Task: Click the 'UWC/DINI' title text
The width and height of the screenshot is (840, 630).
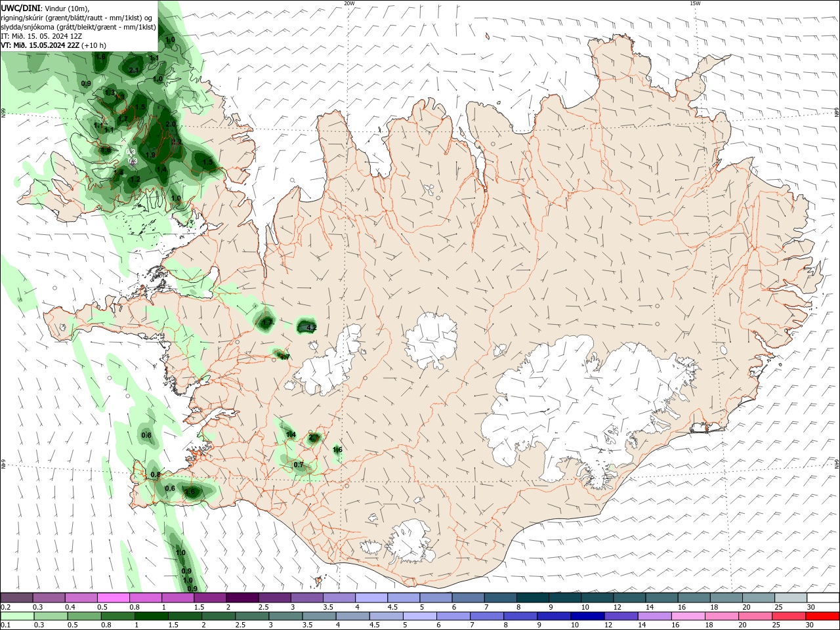Action: pyautogui.click(x=20, y=8)
